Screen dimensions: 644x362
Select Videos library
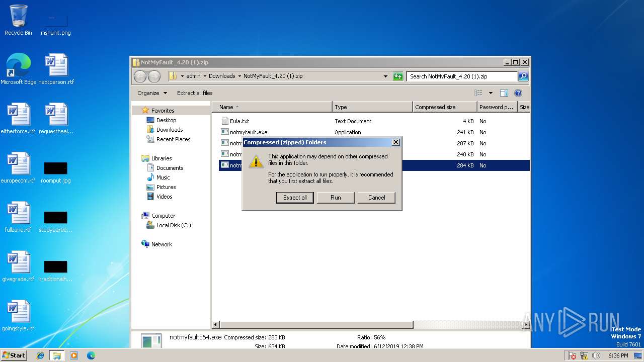click(x=164, y=197)
